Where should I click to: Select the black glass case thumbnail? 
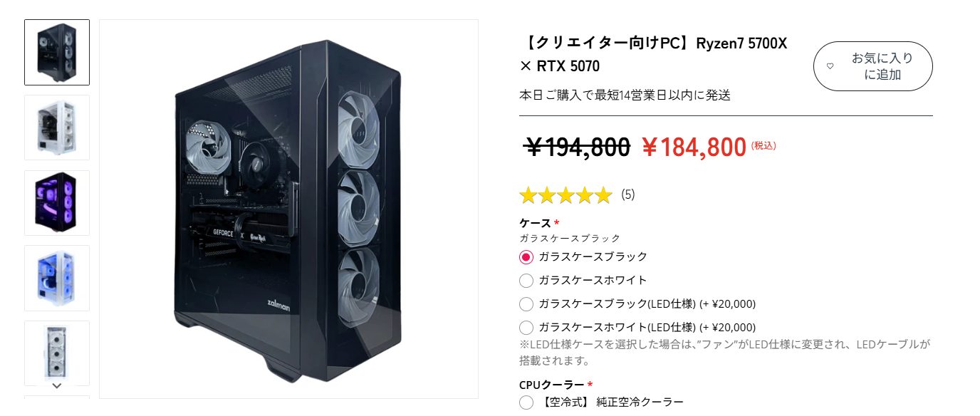click(57, 52)
